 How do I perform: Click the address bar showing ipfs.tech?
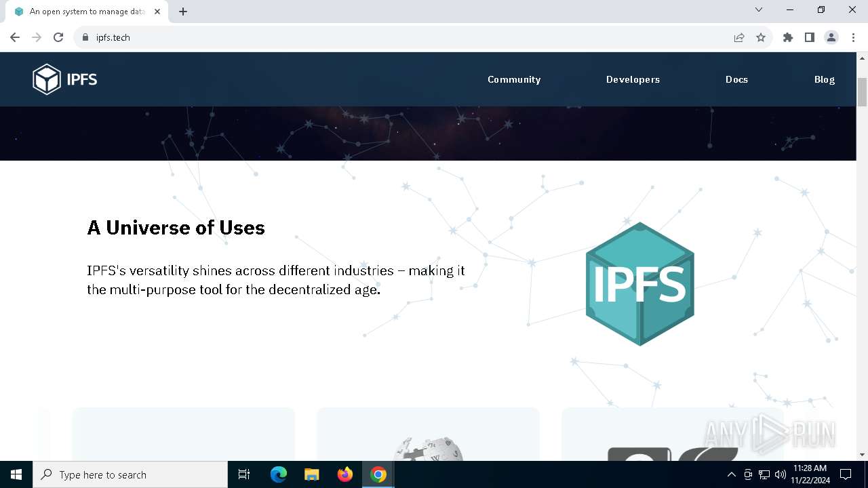407,37
